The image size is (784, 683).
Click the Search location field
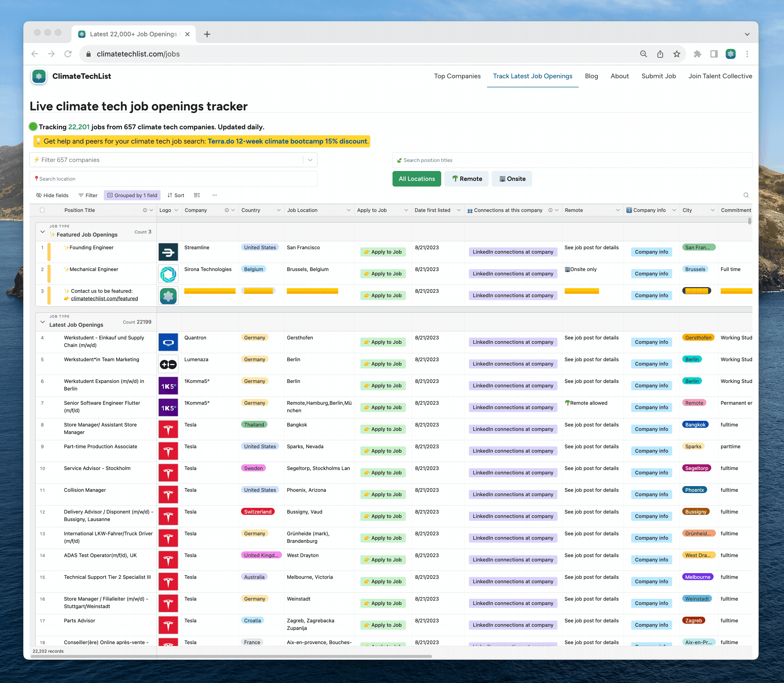(x=173, y=179)
